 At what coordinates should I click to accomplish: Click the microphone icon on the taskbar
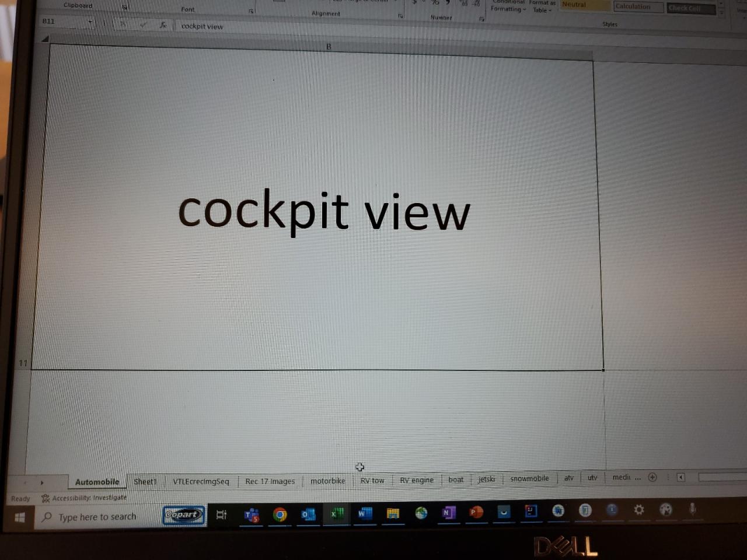(692, 509)
